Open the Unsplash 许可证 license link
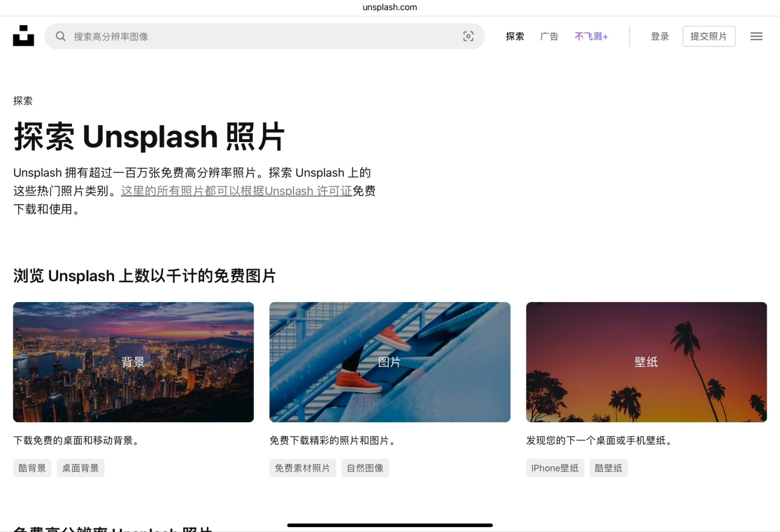This screenshot has width=780, height=532. (237, 191)
